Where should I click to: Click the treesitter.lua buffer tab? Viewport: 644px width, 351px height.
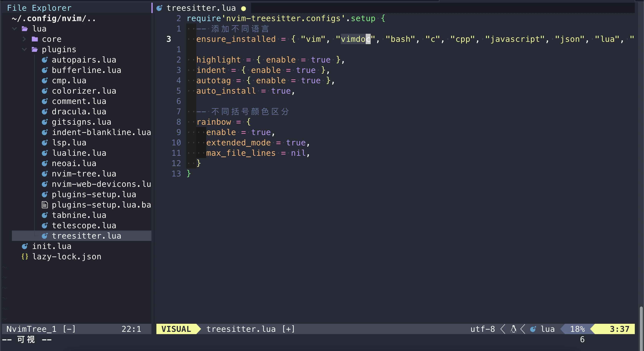pos(201,8)
